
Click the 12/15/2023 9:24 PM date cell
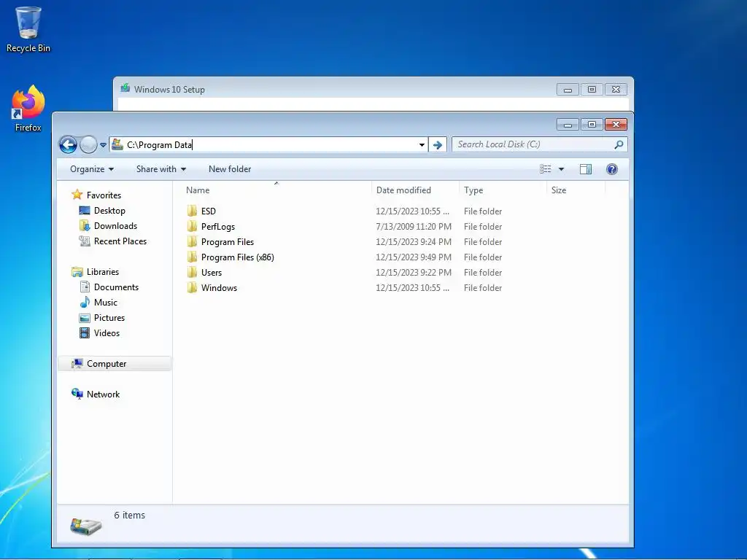pos(414,242)
